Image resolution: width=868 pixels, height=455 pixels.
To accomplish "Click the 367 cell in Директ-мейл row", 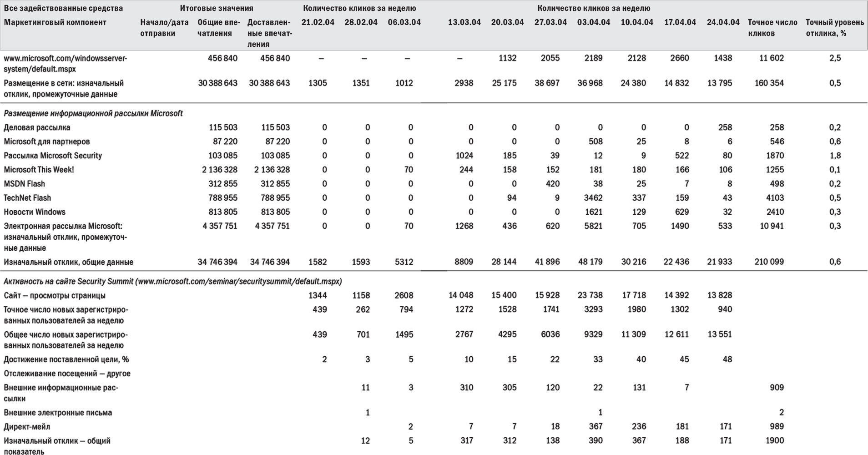I will (x=595, y=426).
